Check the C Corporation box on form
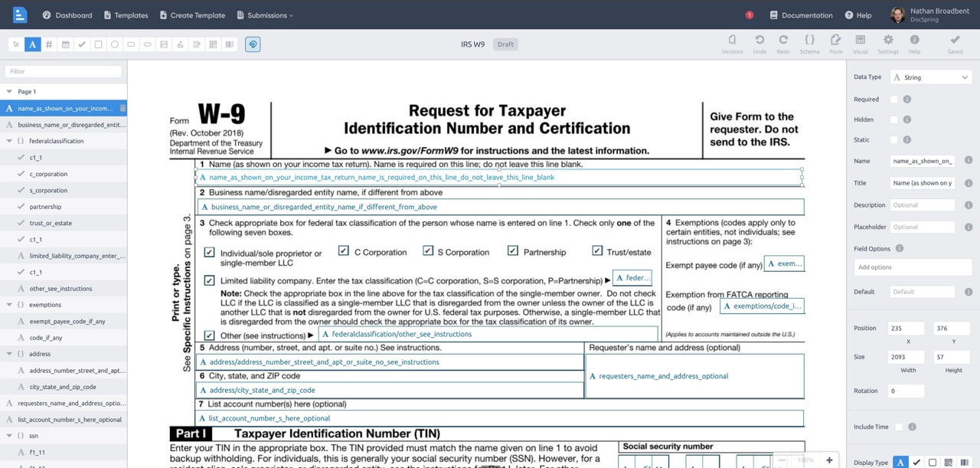This screenshot has height=468, width=980. 343,250
